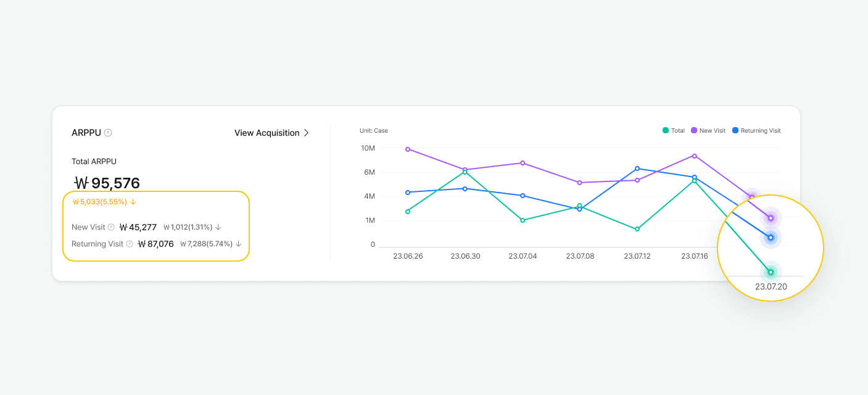Click the blue Returning Visit point at 23.07.04
The width and height of the screenshot is (868, 395).
coord(523,196)
